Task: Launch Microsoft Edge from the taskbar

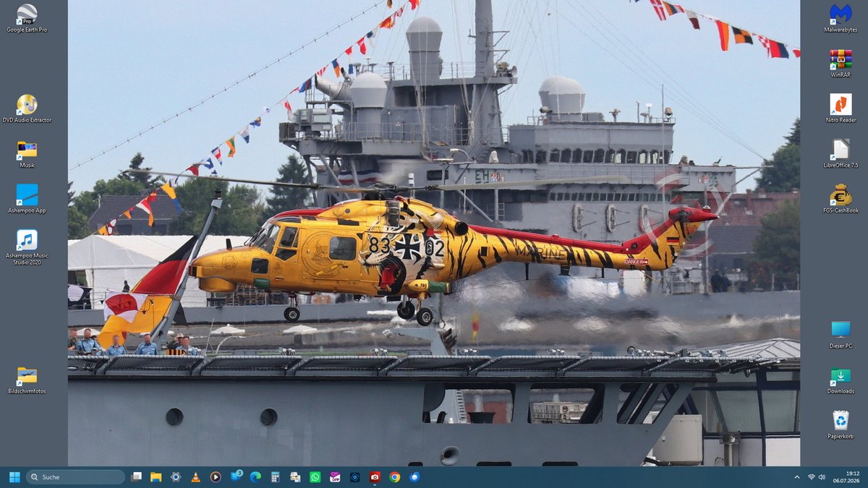Action: [x=255, y=477]
